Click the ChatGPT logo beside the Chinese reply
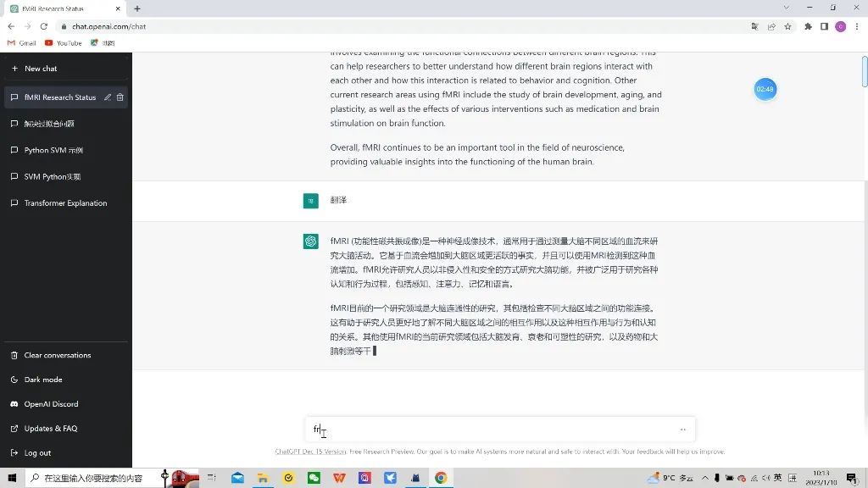 click(x=310, y=241)
